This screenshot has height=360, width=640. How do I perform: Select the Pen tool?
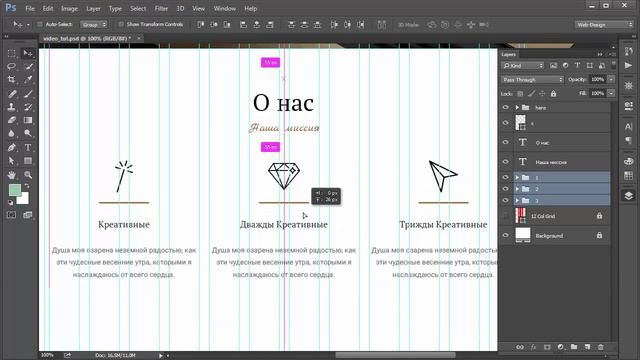pos(11,147)
